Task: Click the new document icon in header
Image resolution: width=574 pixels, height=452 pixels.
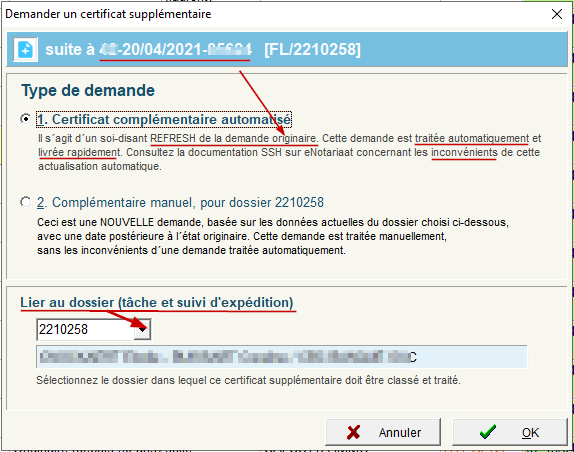Action: pyautogui.click(x=25, y=49)
